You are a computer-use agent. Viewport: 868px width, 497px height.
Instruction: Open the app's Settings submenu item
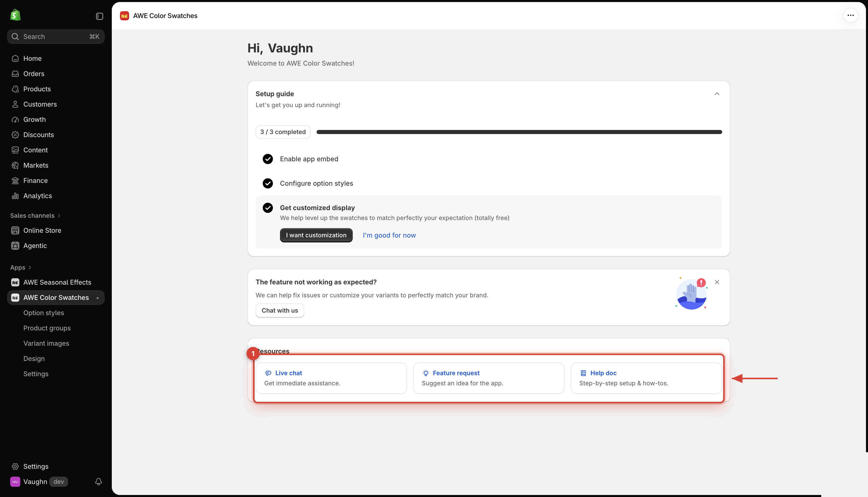pos(36,374)
